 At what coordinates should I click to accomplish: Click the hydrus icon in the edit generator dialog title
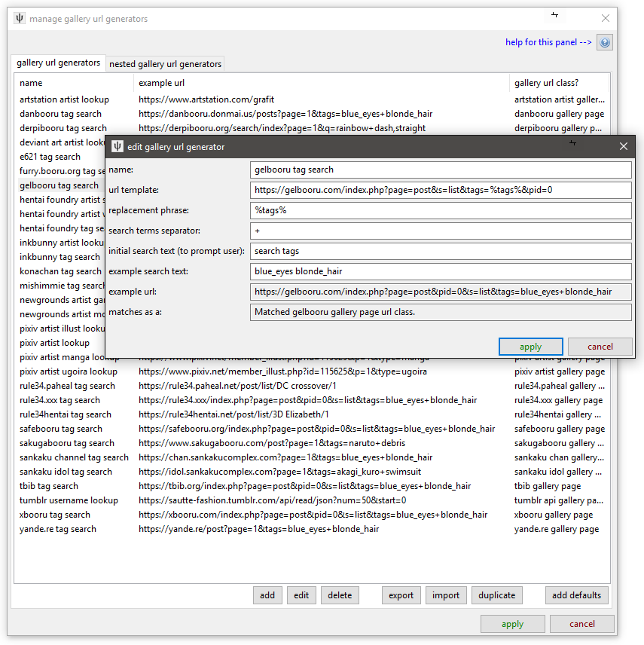pyautogui.click(x=118, y=146)
